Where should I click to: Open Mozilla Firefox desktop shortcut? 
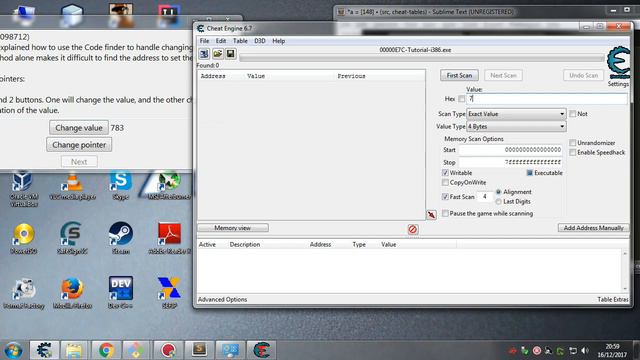72,293
